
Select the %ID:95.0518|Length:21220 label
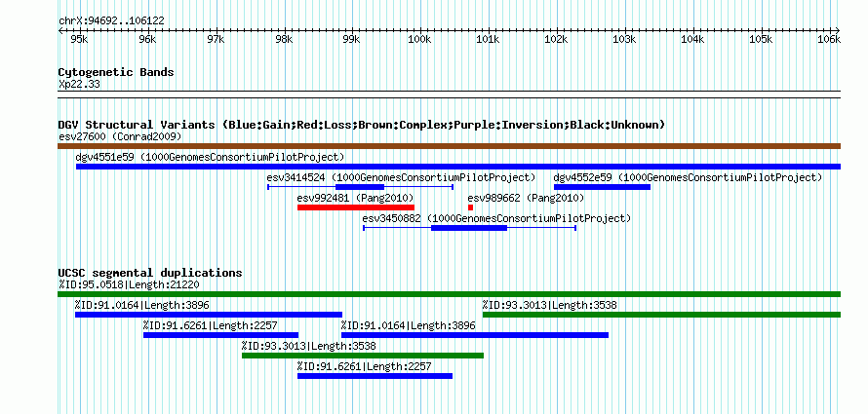(129, 284)
